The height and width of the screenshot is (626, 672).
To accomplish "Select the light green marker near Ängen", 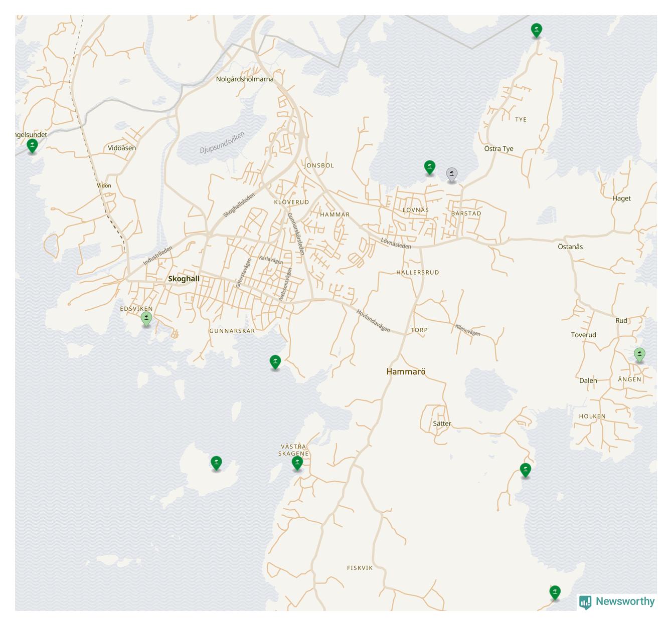I will pyautogui.click(x=639, y=355).
